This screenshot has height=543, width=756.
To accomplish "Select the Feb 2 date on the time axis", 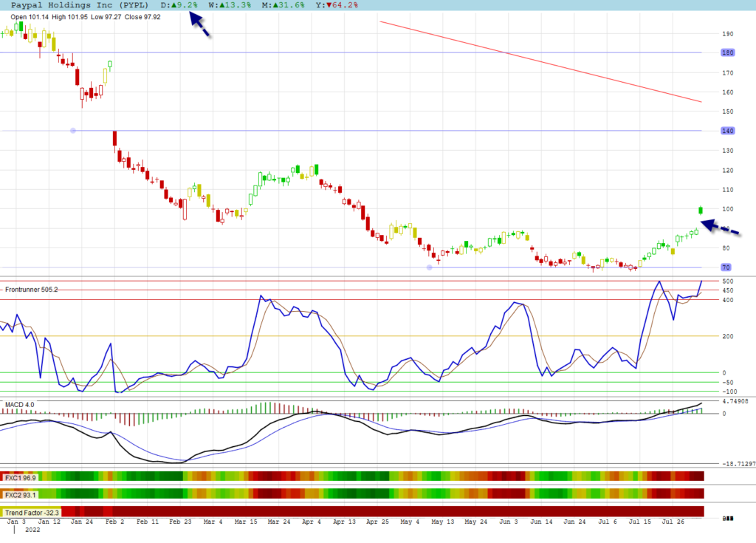I will pyautogui.click(x=114, y=522).
